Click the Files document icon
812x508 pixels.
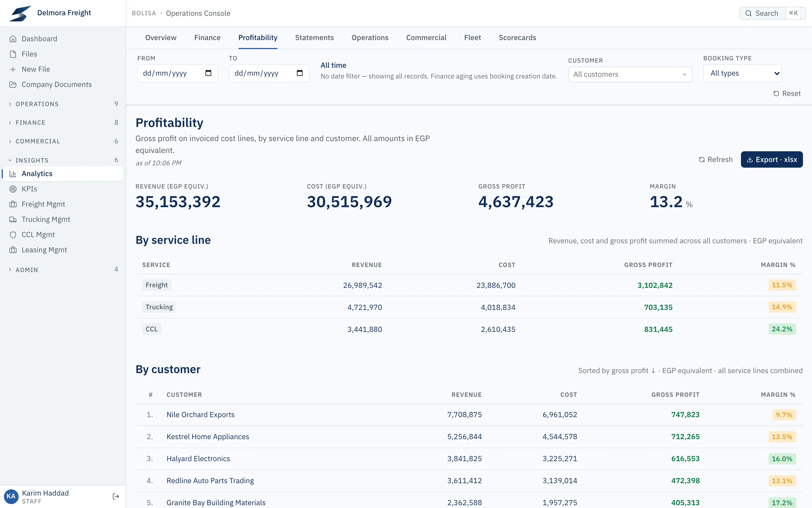pos(13,54)
